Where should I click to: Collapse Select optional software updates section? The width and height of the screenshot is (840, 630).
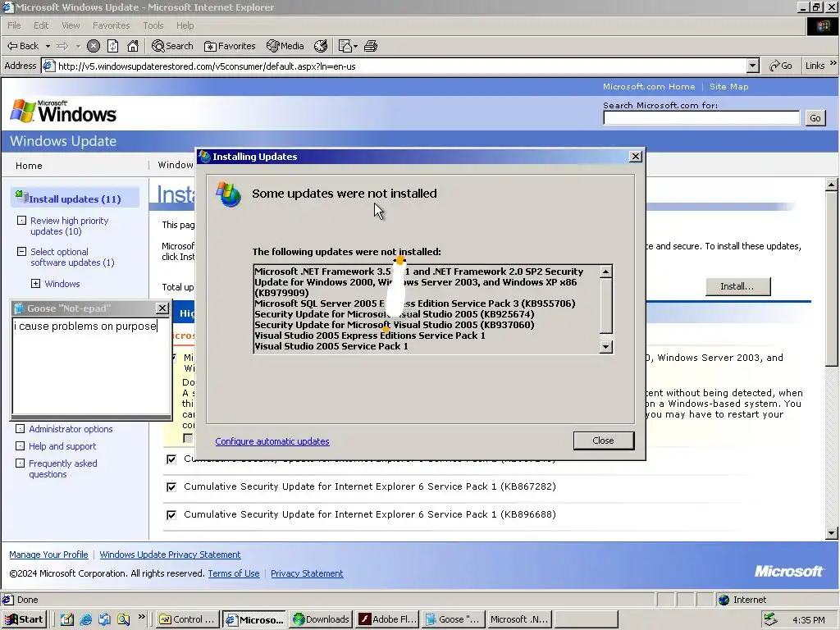(x=21, y=251)
